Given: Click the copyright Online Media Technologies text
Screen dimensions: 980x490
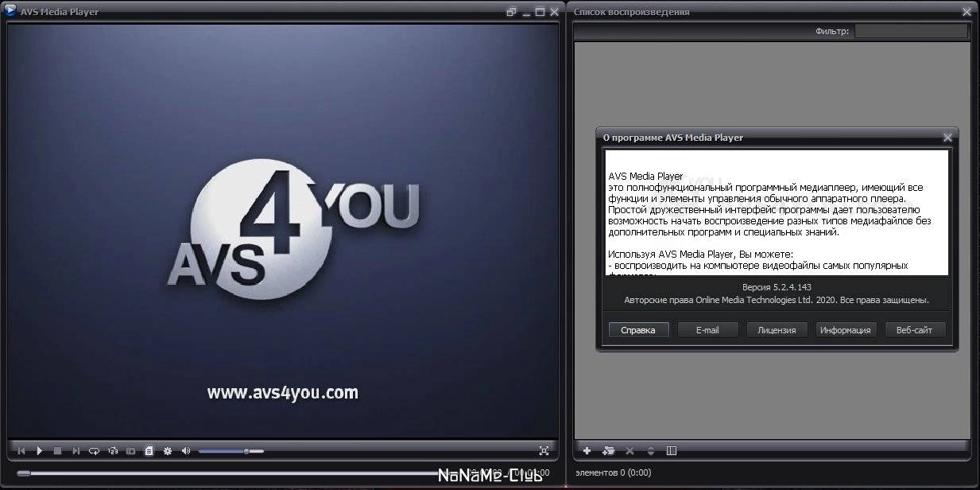Looking at the screenshot, I should 777,301.
